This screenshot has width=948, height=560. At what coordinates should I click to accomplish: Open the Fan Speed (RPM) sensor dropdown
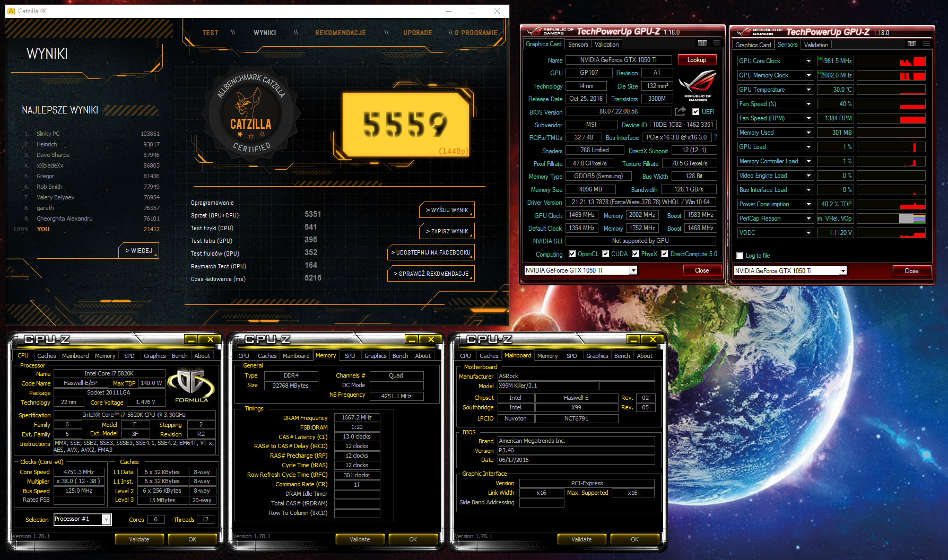point(808,118)
